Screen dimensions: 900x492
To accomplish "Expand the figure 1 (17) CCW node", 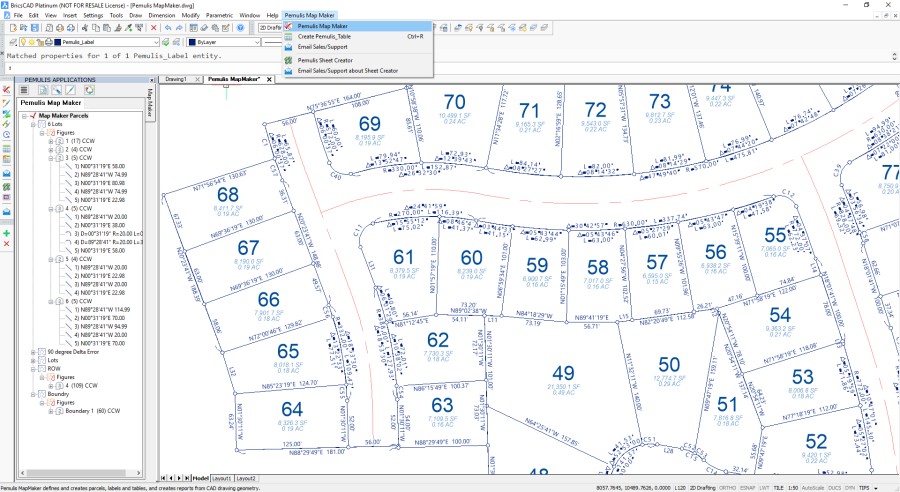I will click(51, 141).
